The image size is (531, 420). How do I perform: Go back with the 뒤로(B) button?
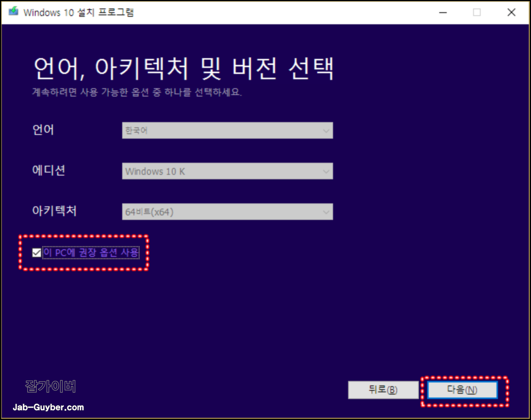click(x=383, y=390)
